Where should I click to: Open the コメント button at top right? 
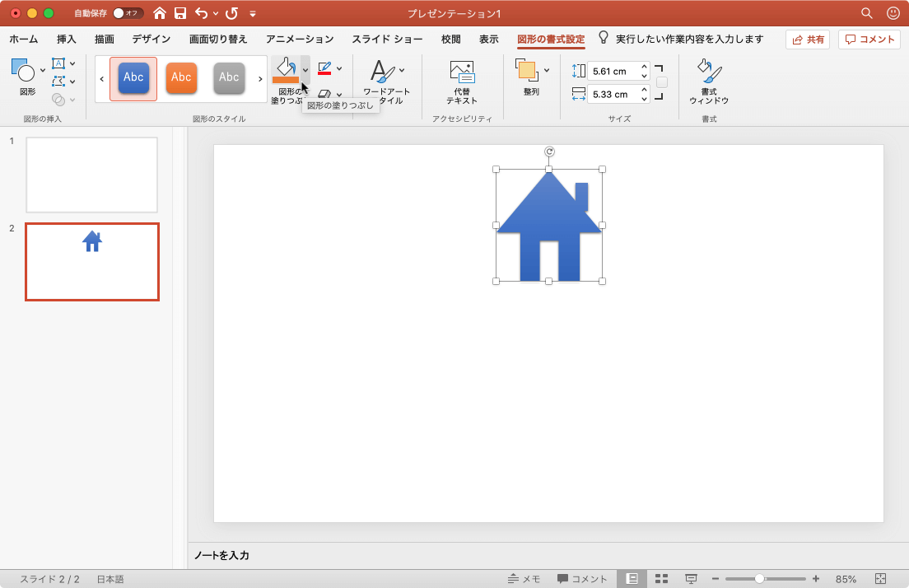[869, 40]
